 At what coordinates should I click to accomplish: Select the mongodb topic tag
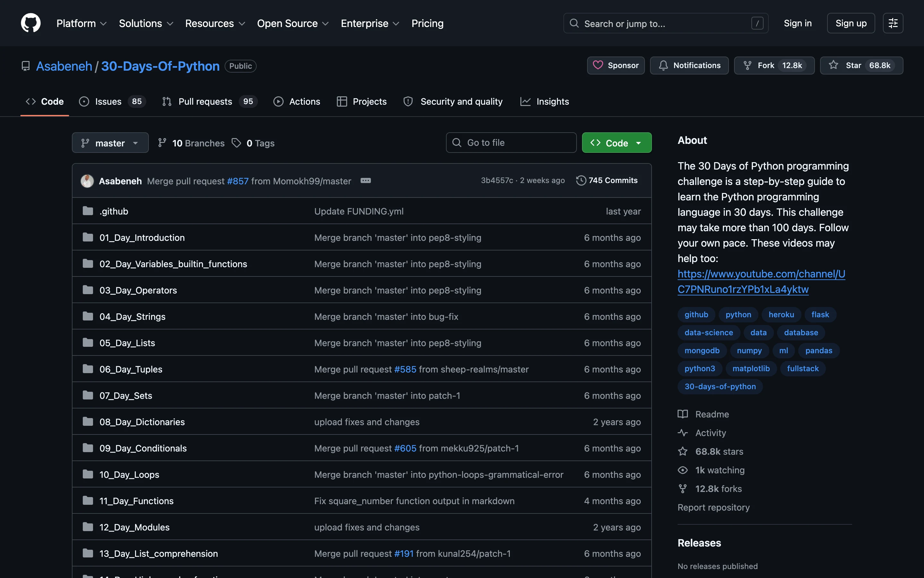point(702,351)
